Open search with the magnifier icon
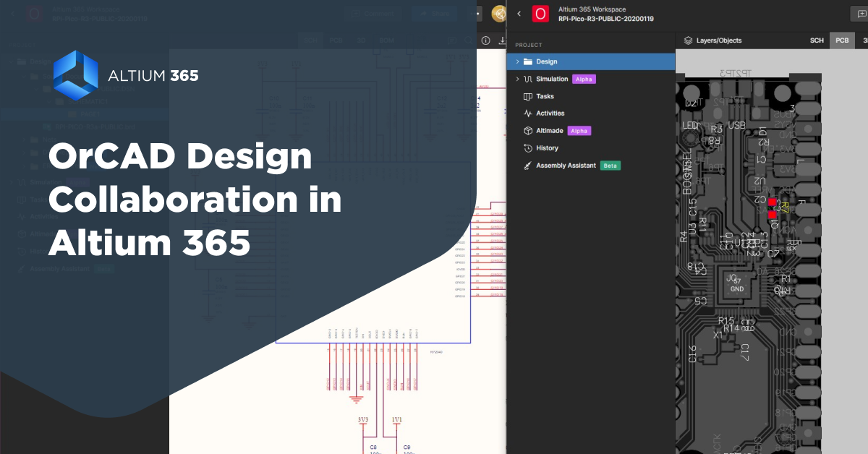The height and width of the screenshot is (454, 868). [467, 40]
